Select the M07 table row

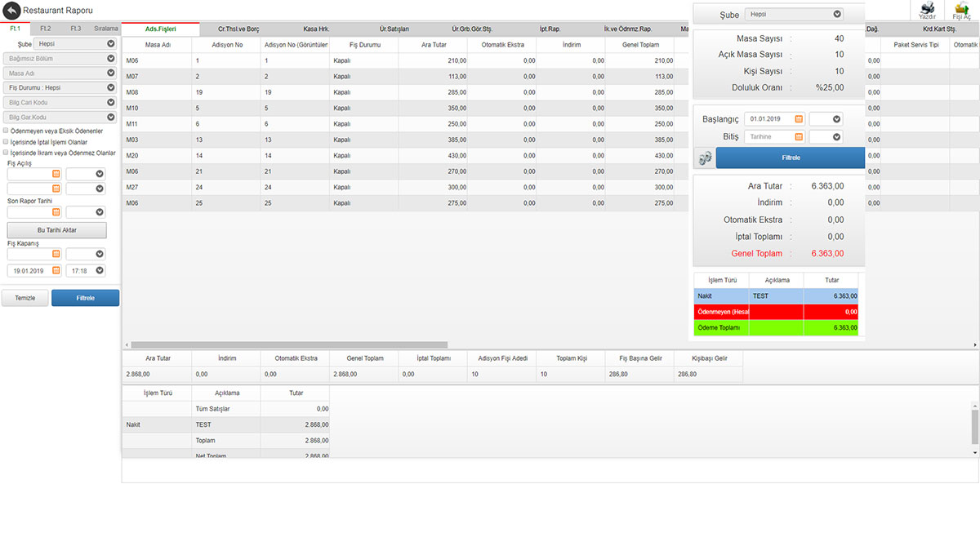406,77
